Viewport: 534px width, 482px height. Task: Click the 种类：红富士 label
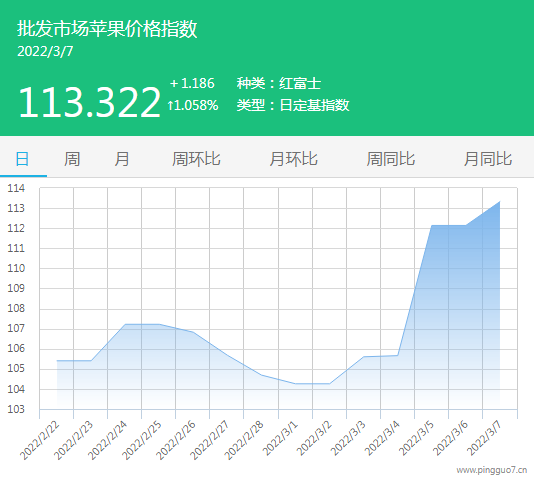pyautogui.click(x=279, y=83)
